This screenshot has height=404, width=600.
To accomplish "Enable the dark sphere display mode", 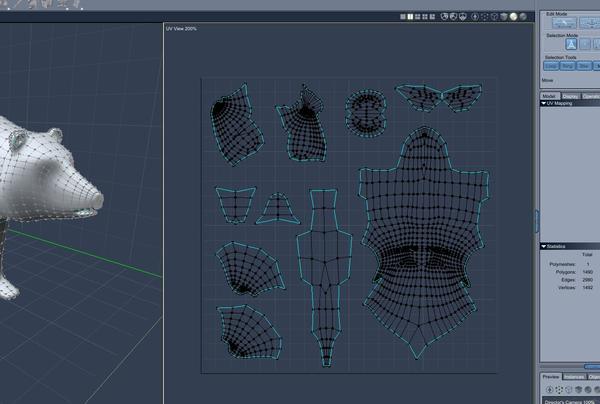I will 523,16.
